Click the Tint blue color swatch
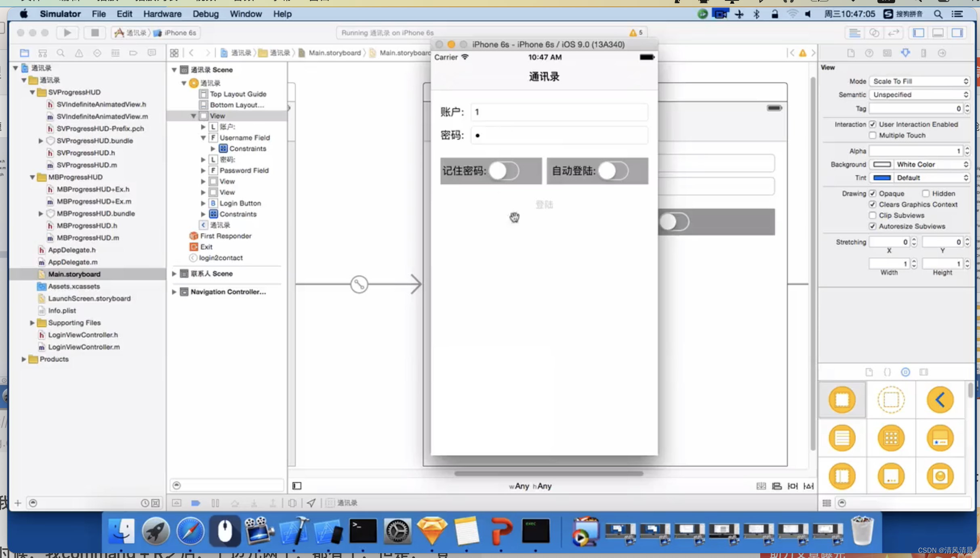The width and height of the screenshot is (980, 558). (x=882, y=178)
